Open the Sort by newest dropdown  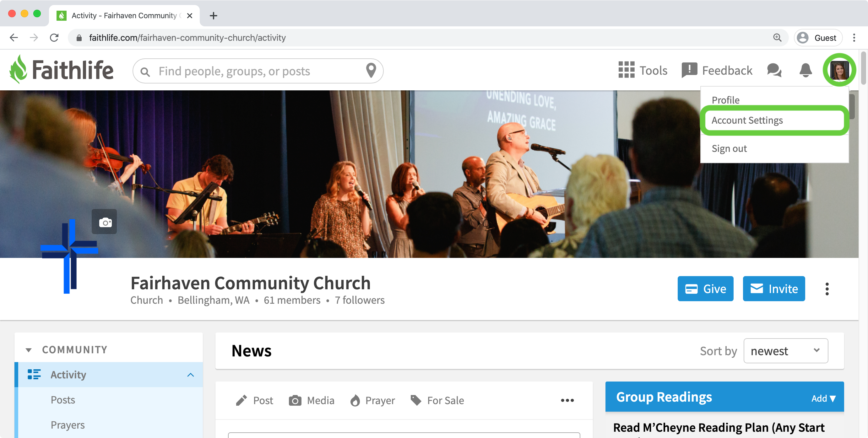[x=785, y=351]
